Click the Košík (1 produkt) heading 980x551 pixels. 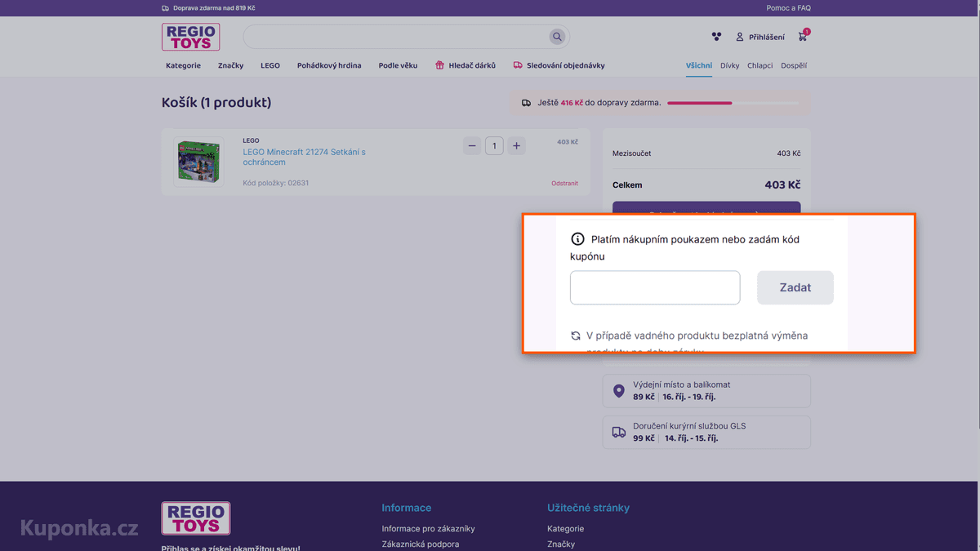(216, 102)
